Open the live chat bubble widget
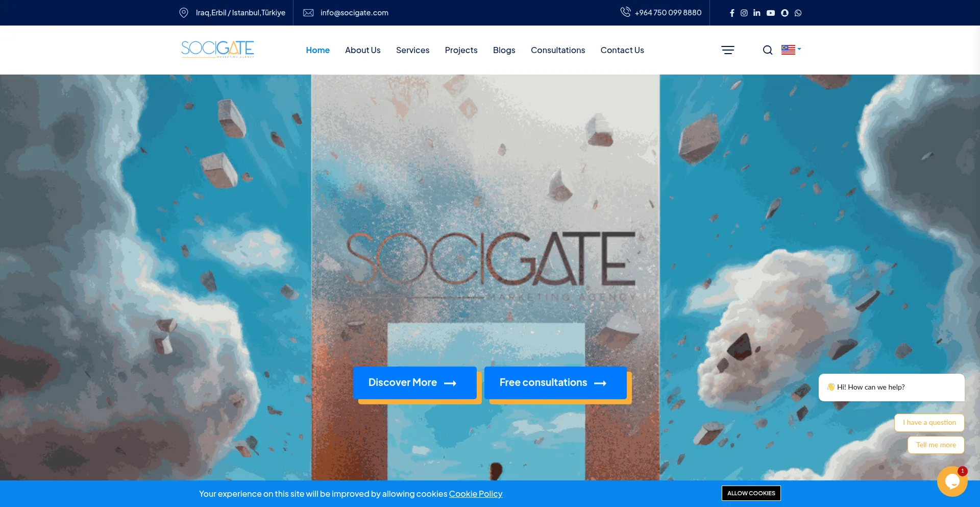 pyautogui.click(x=952, y=481)
